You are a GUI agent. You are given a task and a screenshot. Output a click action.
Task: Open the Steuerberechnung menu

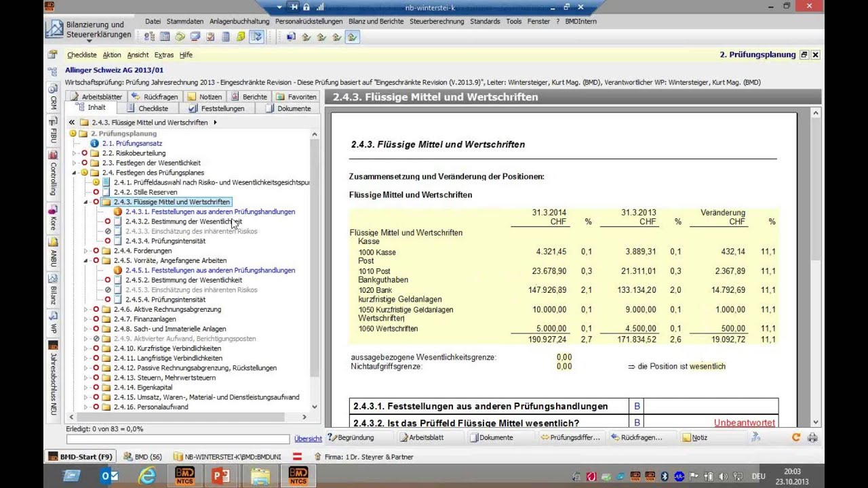pos(437,22)
